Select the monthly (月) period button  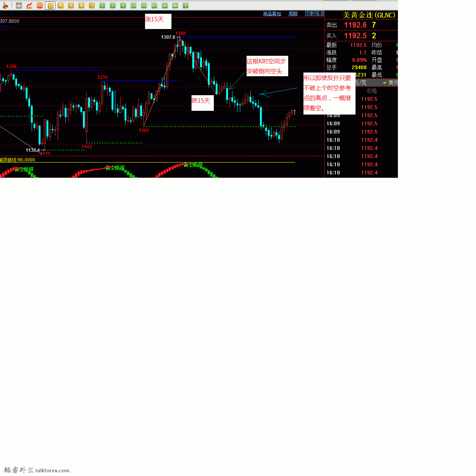pyautogui.click(x=71, y=6)
